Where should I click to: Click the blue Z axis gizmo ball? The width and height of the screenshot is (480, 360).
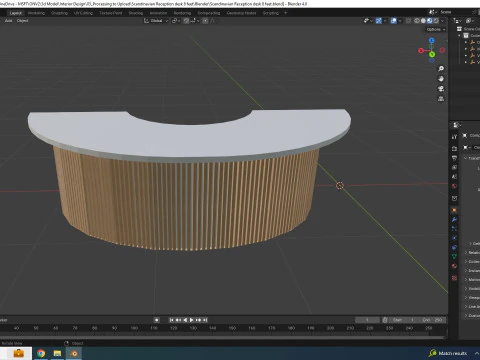coord(432,41)
